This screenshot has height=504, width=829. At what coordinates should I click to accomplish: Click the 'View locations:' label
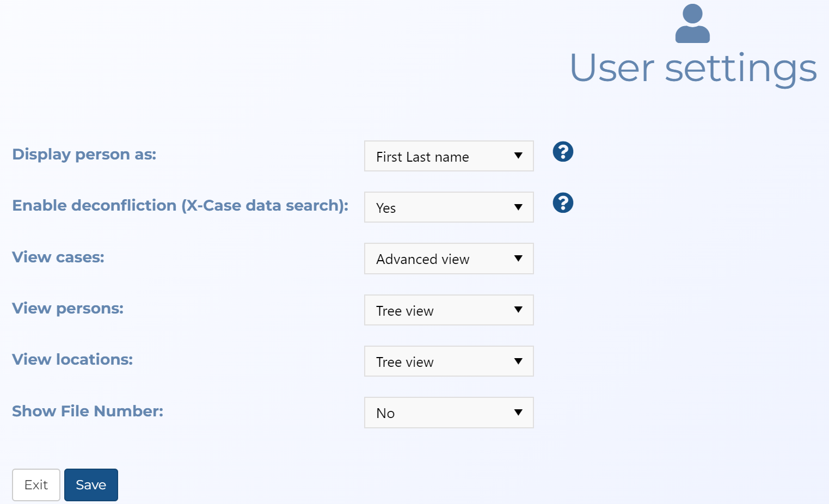pos(72,360)
